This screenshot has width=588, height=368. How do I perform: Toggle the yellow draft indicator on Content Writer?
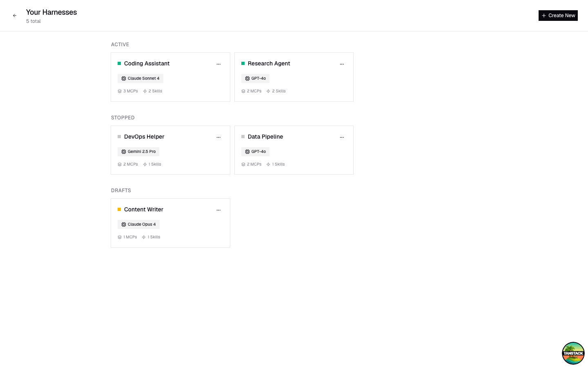point(119,209)
